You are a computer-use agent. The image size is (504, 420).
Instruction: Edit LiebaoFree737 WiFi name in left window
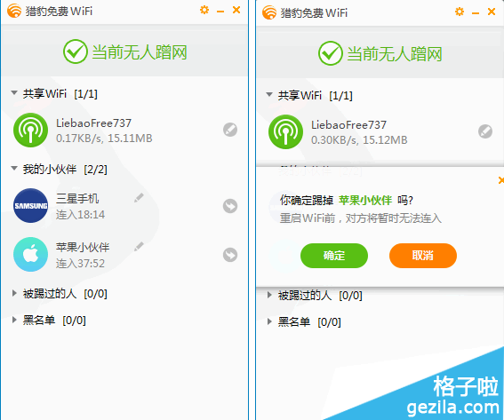pyautogui.click(x=230, y=130)
